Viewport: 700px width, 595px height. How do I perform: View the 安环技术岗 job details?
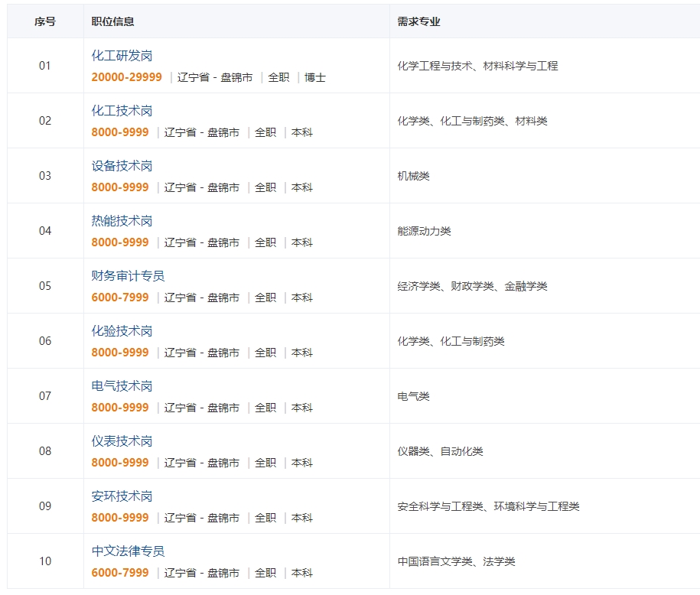(122, 496)
